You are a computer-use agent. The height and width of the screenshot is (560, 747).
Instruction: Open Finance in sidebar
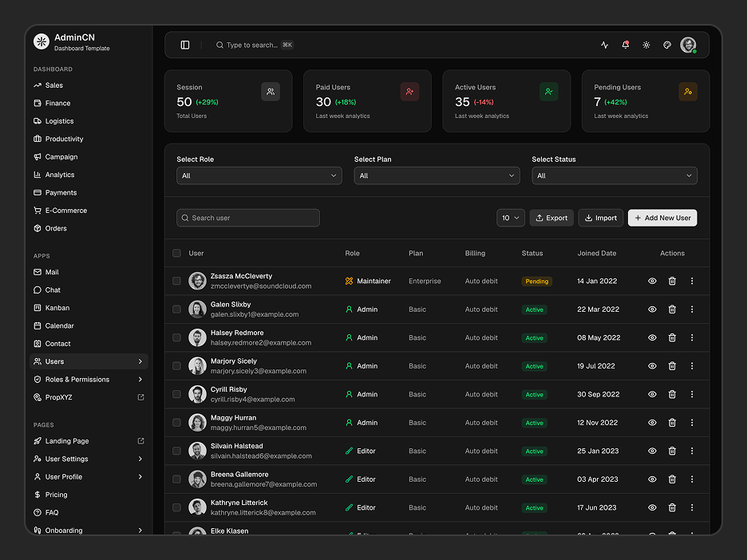click(x=89, y=104)
